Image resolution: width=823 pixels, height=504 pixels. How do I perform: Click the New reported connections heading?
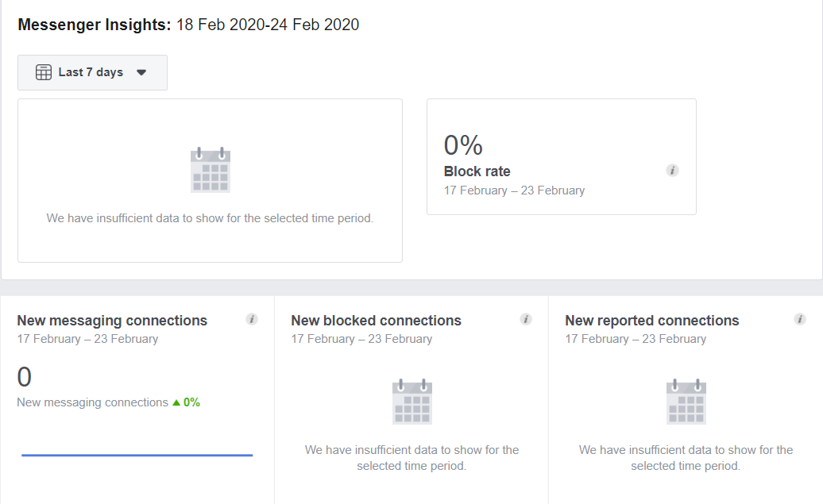pos(651,320)
